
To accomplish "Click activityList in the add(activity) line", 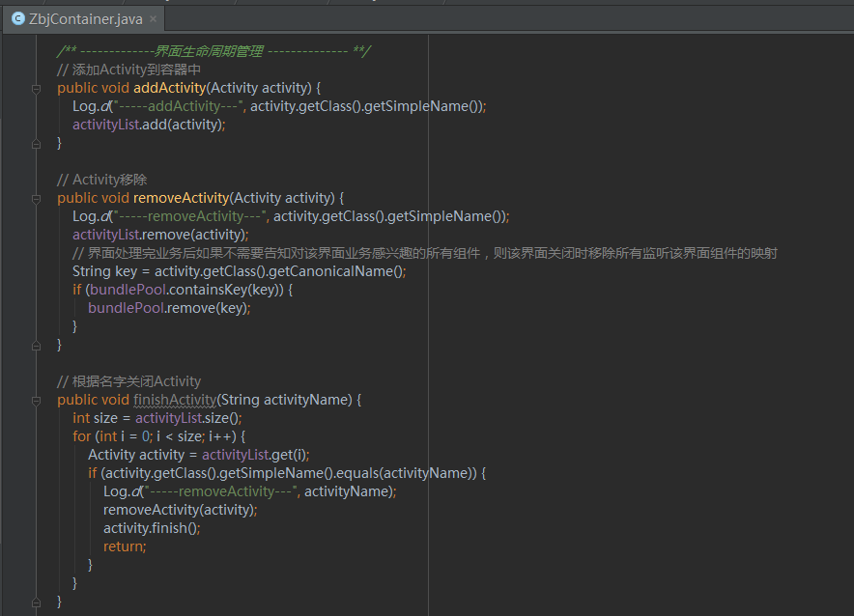I will pos(104,125).
